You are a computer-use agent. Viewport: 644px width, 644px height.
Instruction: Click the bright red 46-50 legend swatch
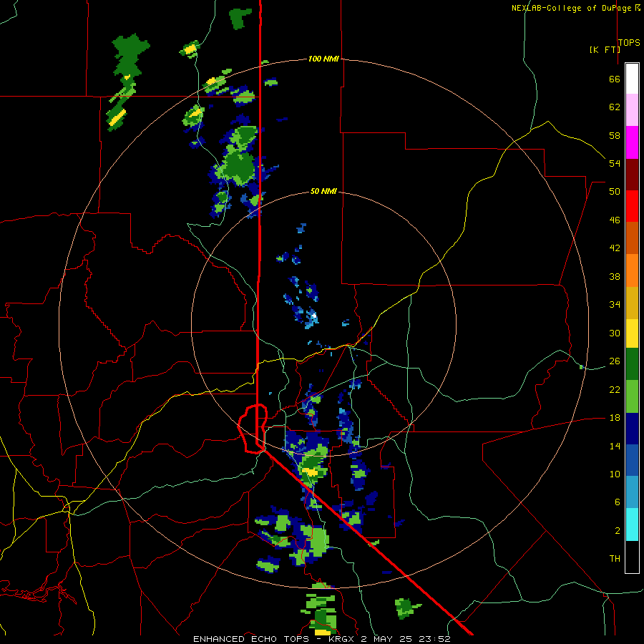632,206
